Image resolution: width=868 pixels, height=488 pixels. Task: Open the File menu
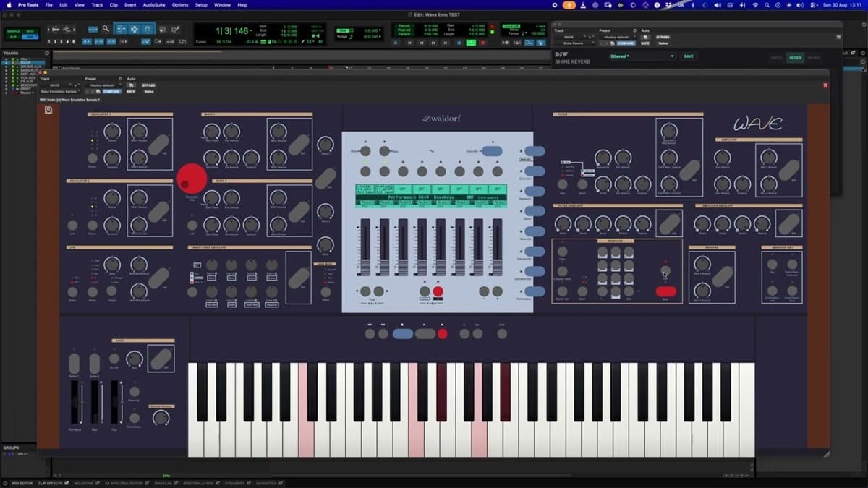[x=48, y=4]
